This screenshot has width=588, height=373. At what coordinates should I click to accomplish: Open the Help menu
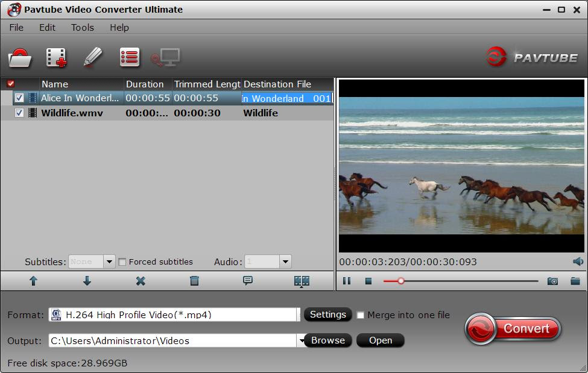coord(119,27)
